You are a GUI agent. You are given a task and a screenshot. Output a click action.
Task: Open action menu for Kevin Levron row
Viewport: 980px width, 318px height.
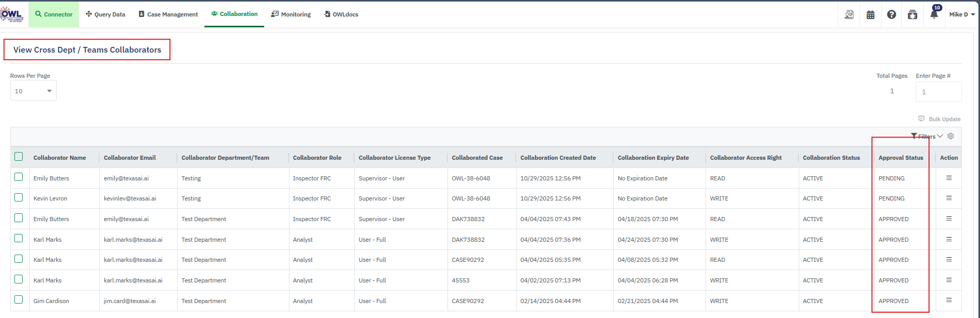[949, 198]
